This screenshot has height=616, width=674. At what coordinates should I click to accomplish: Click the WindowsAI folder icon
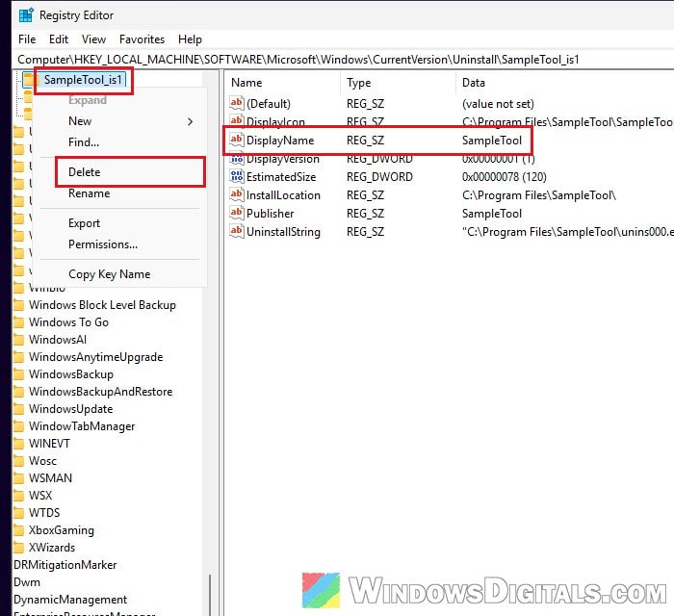(x=19, y=340)
